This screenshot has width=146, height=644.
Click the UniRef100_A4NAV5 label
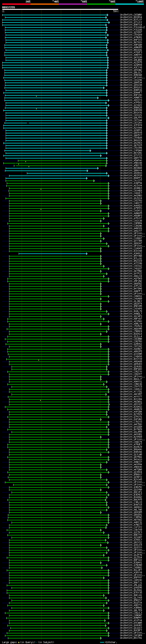[131, 213]
